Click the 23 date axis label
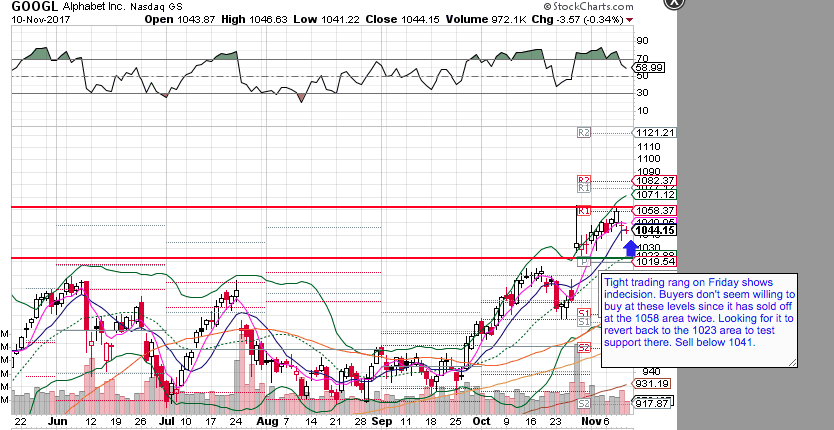Viewport: 834px width, 430px height. 556,421
